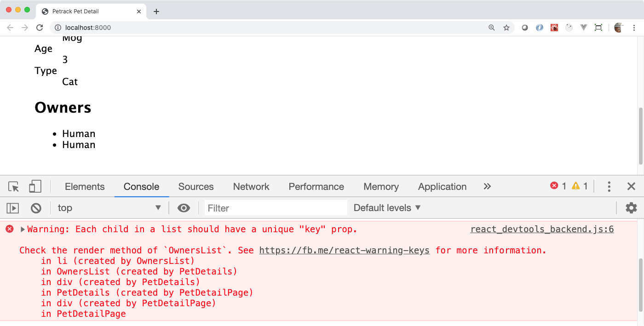This screenshot has width=644, height=326.
Task: Open console settings gear
Action: point(631,208)
